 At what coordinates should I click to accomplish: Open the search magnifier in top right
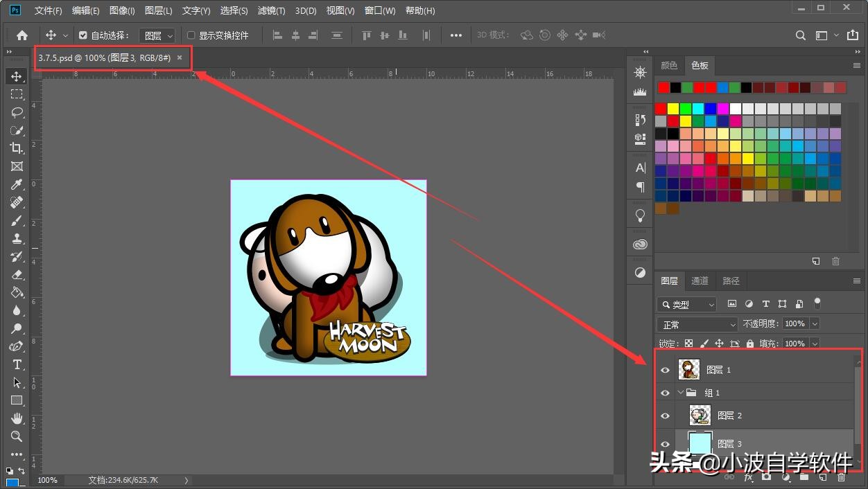pos(801,35)
